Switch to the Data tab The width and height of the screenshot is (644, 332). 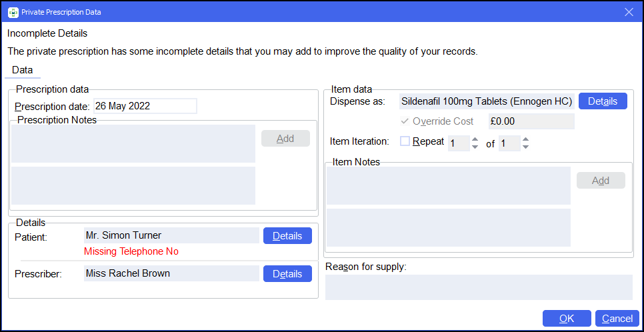tap(22, 70)
